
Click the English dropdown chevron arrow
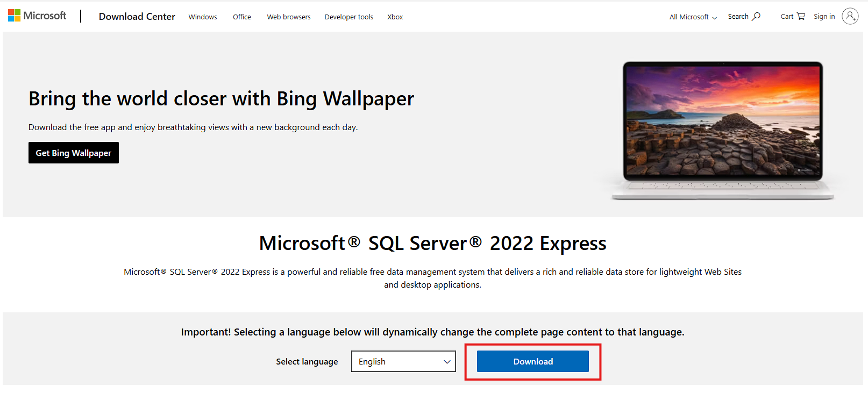pyautogui.click(x=446, y=362)
